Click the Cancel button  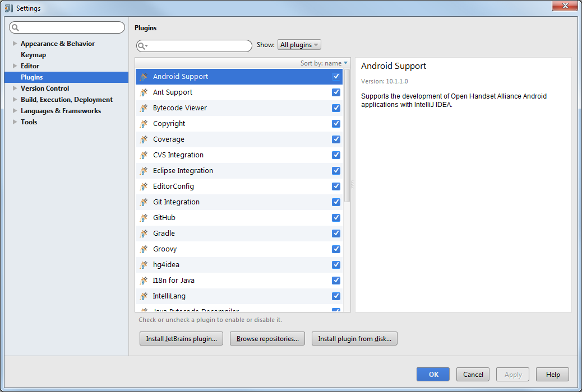point(473,375)
